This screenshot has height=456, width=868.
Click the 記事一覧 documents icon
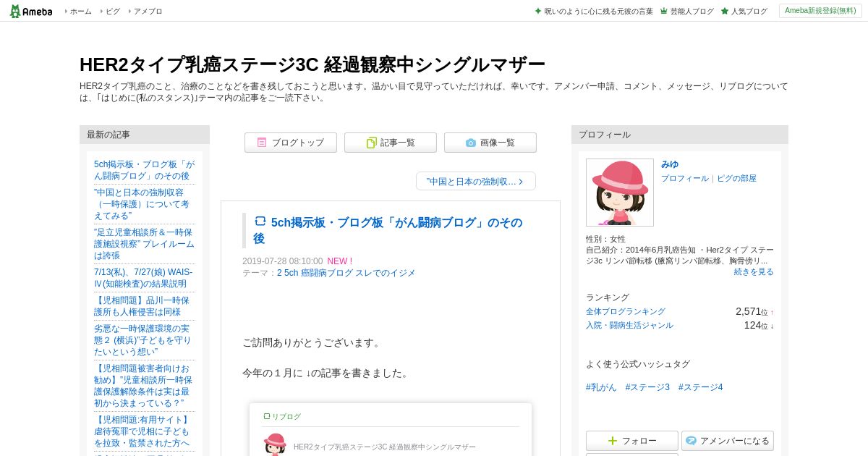pos(371,143)
